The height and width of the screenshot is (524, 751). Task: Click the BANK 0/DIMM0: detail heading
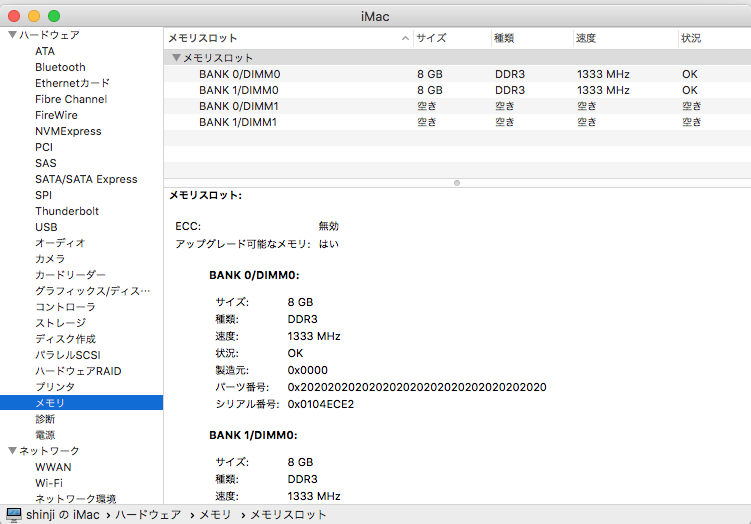[254, 275]
